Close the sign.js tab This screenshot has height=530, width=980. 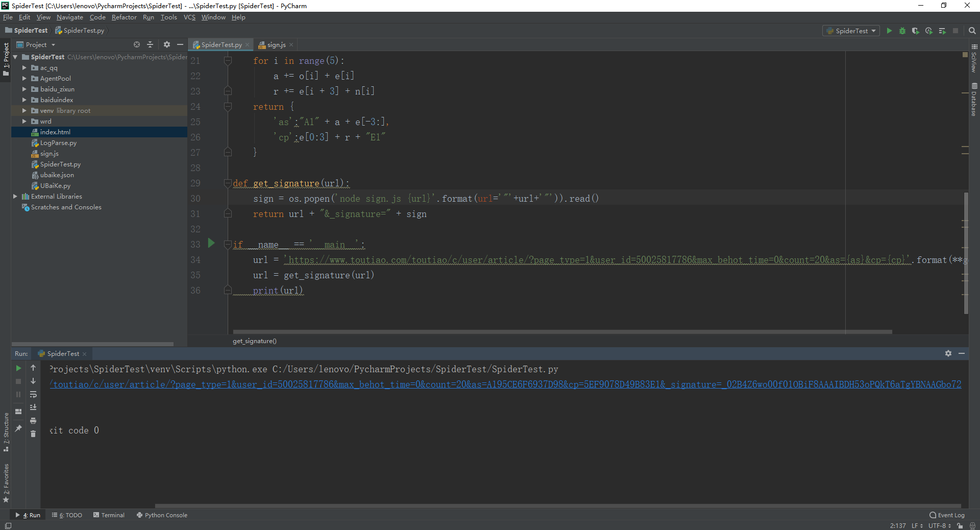(x=291, y=45)
